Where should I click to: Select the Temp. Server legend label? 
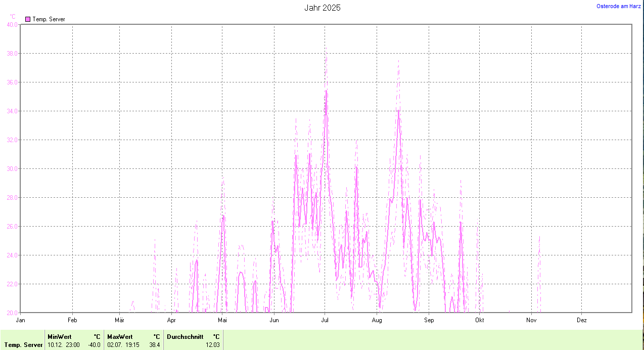(49, 19)
